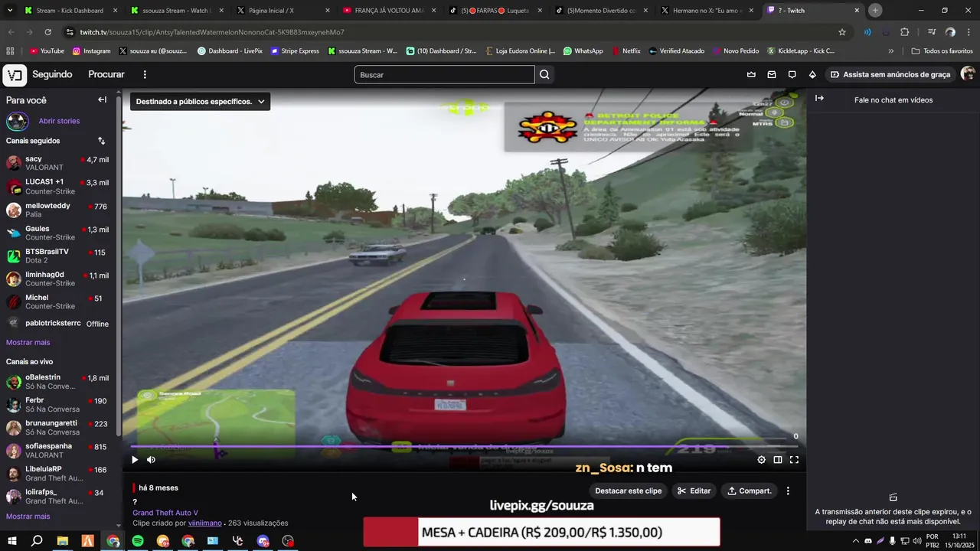Open the BTSBrasilTV Dota 2 channel

click(58, 256)
